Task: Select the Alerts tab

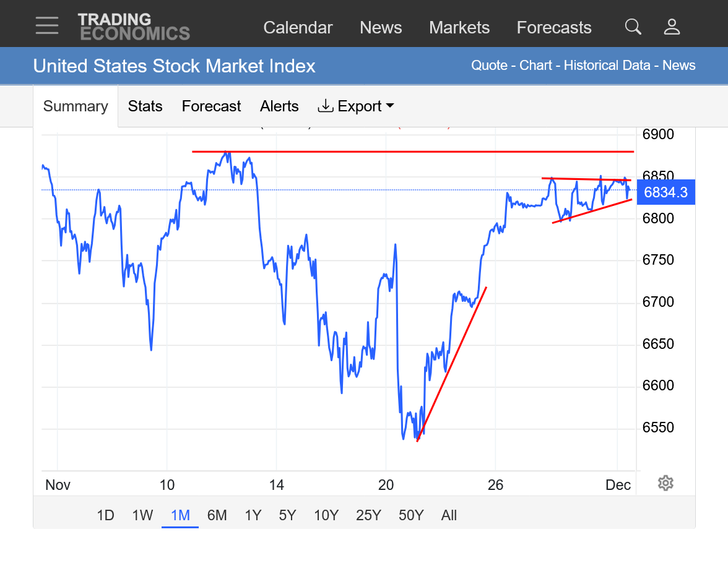Action: pos(279,106)
